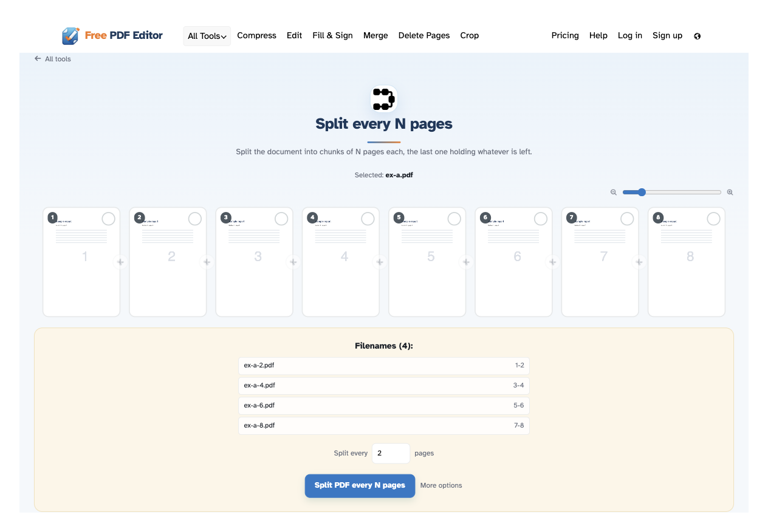Focus the Split every pages number field
This screenshot has height=532, width=768.
click(391, 454)
